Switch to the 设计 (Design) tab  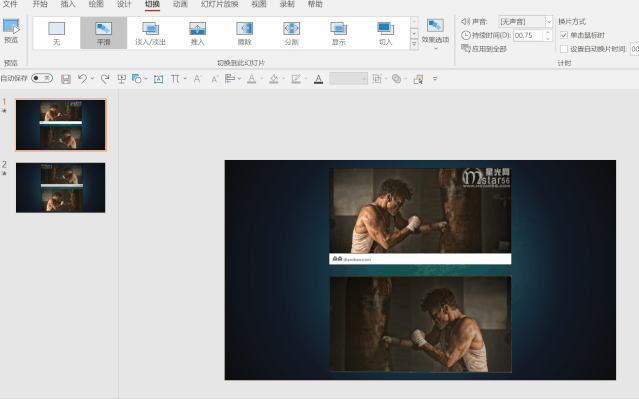click(124, 4)
